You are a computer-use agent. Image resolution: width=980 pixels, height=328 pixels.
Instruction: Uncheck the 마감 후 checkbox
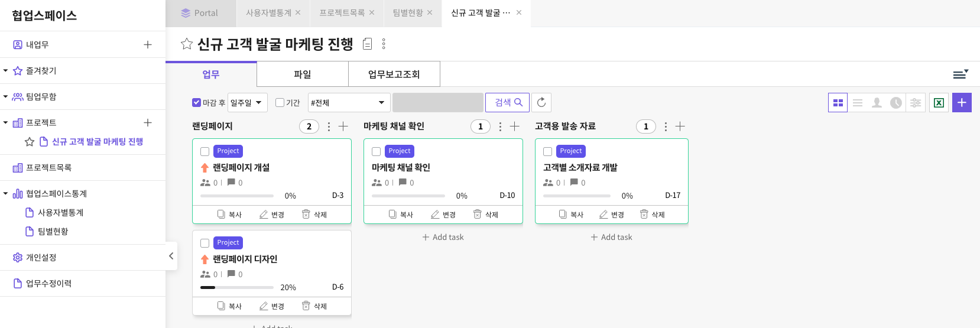[197, 103]
